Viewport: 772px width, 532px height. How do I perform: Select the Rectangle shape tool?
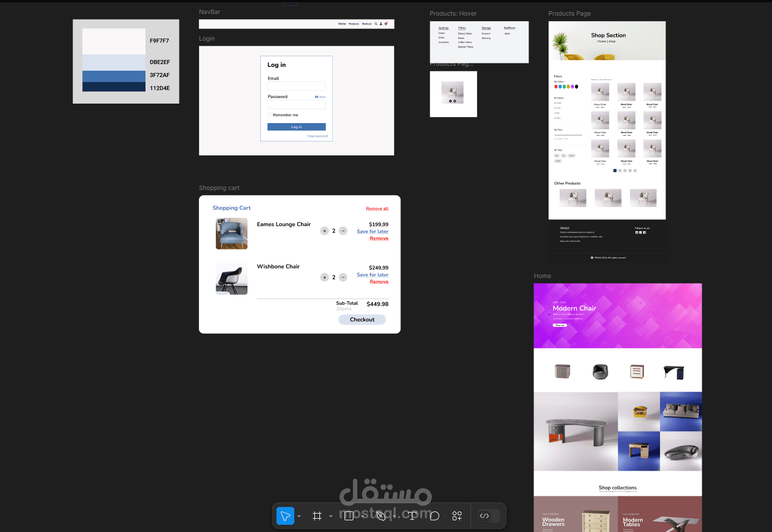click(349, 516)
